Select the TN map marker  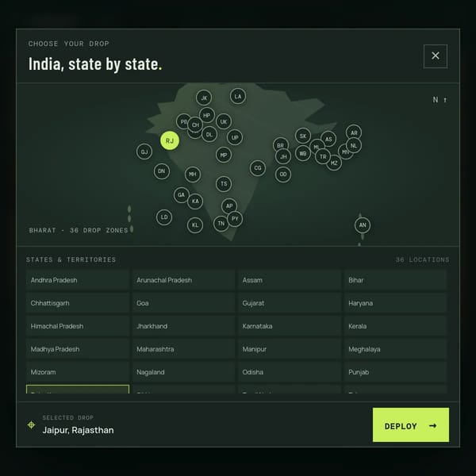(221, 224)
